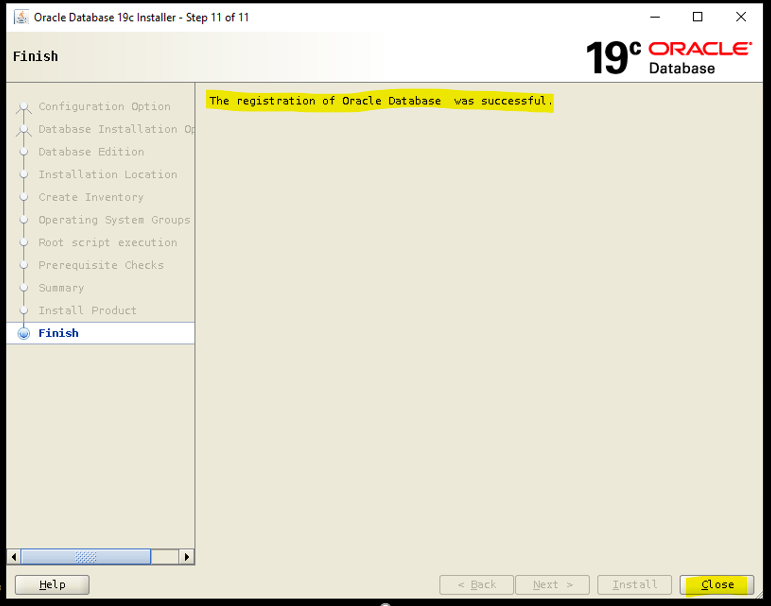
Task: Click the Configuration Option step marker icon
Action: click(x=24, y=107)
